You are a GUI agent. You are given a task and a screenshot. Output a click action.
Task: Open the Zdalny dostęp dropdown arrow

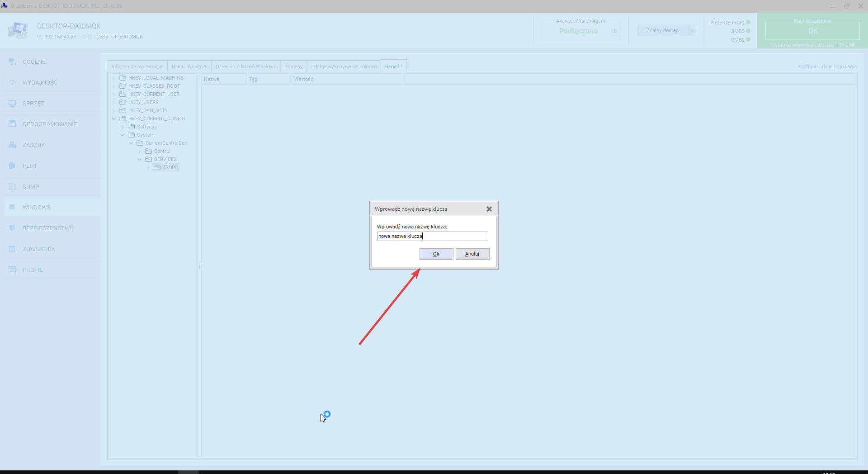coord(692,31)
